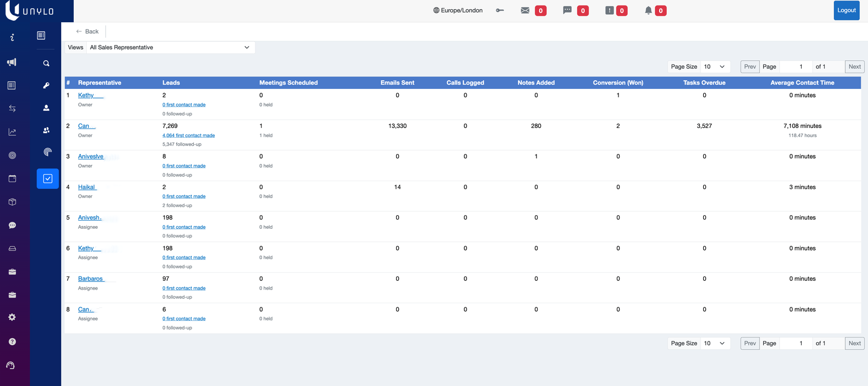Open the mail envelope notifications
This screenshot has height=386, width=868.
[x=525, y=10]
